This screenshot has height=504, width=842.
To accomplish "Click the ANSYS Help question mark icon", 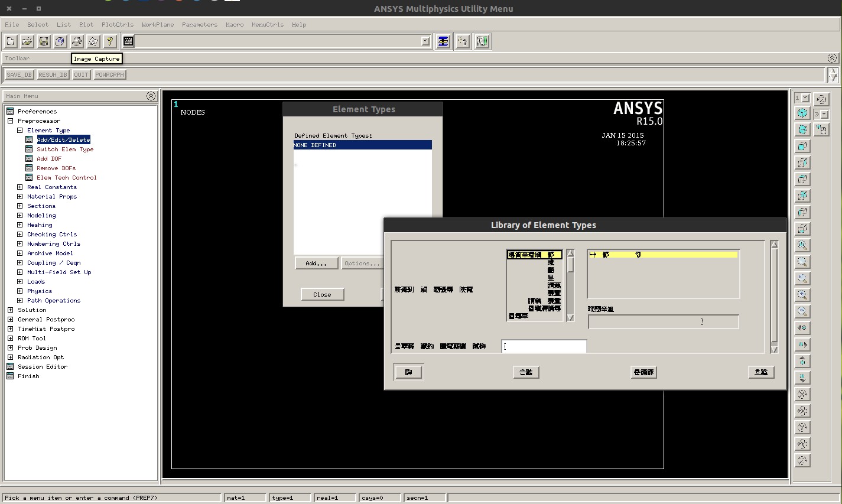I will click(x=110, y=41).
